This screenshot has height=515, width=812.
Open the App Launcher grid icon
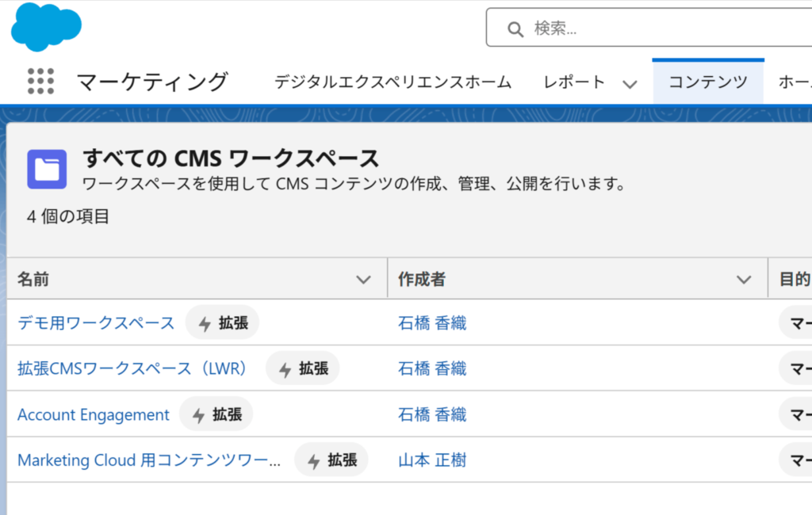[x=41, y=82]
